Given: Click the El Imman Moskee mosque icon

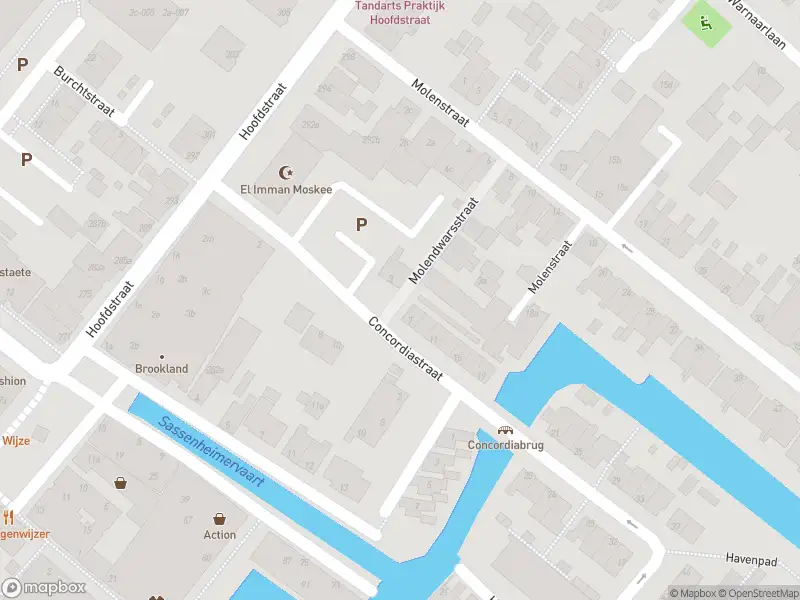Looking at the screenshot, I should coord(286,173).
